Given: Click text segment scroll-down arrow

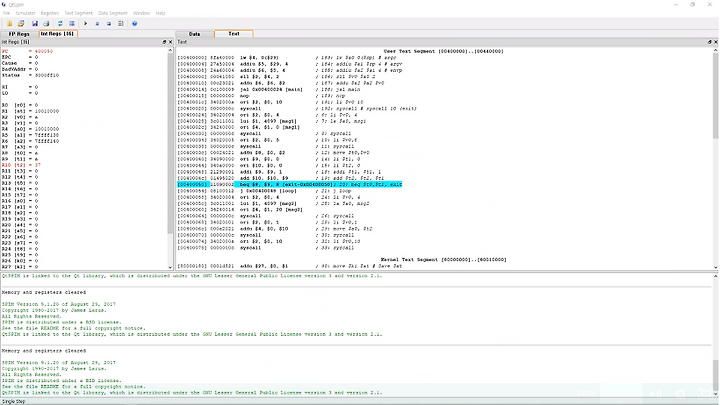Looking at the screenshot, I should pos(715,267).
